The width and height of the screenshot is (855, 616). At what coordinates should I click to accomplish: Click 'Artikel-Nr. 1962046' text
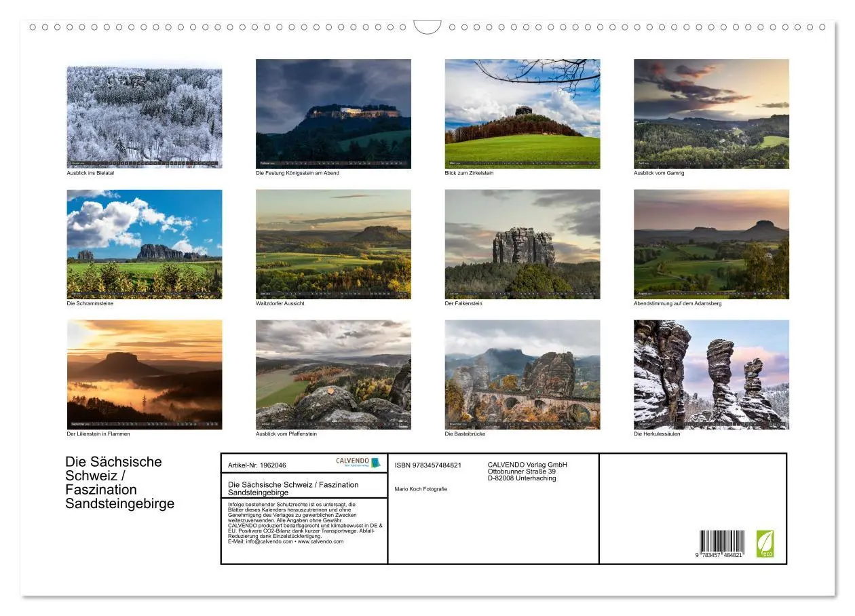(x=257, y=465)
